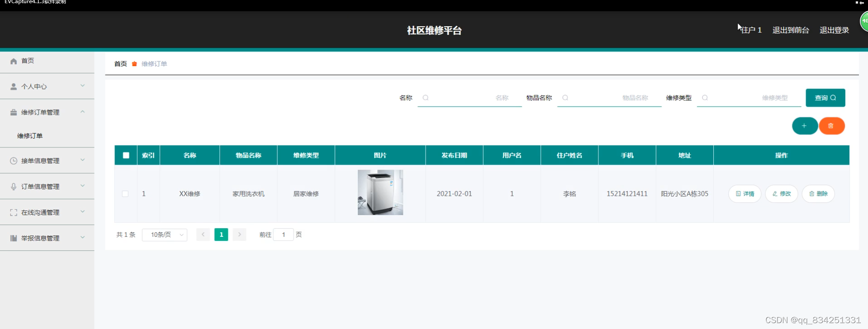Image resolution: width=868 pixels, height=329 pixels.
Task: Click the search icon in the 名称 field
Action: tap(426, 98)
